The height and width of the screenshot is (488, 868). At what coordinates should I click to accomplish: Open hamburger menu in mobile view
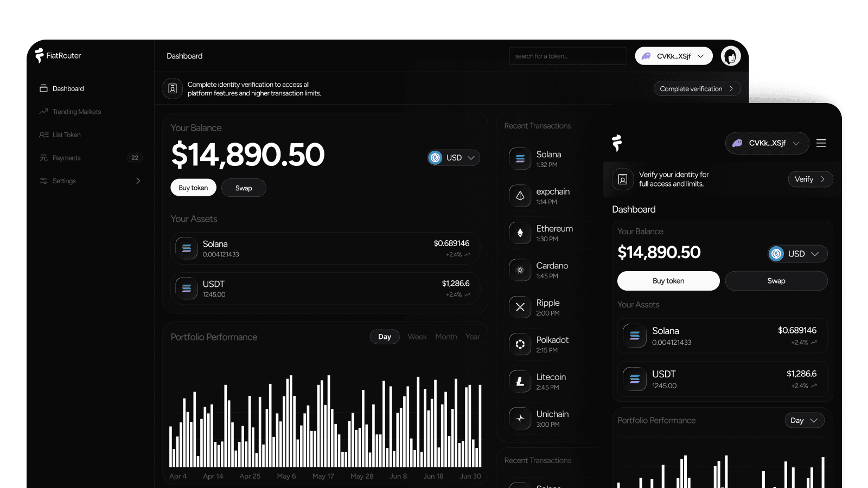click(821, 143)
